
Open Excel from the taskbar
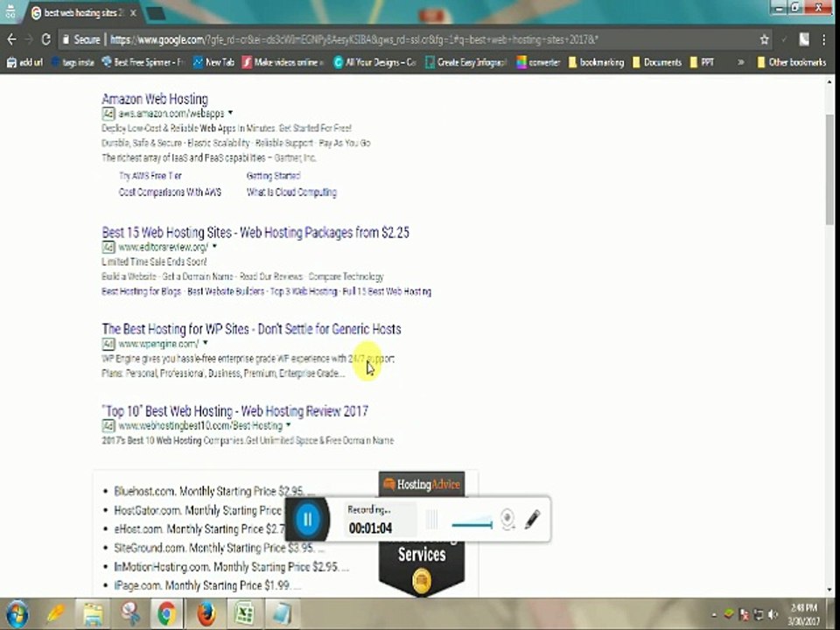[244, 614]
